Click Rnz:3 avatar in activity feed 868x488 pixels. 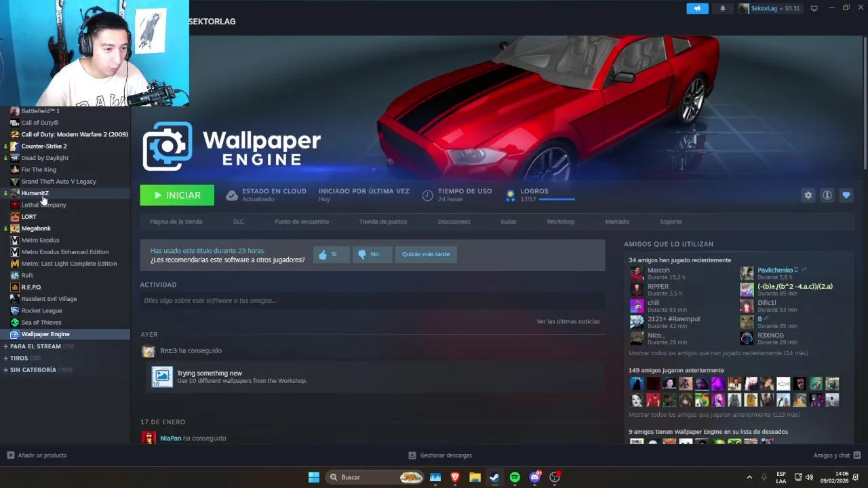coord(148,351)
